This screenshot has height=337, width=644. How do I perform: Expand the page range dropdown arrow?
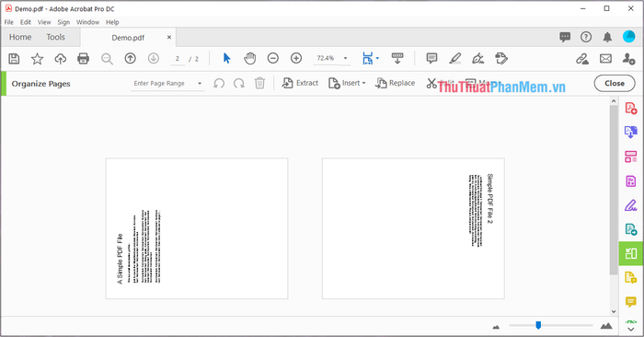pyautogui.click(x=200, y=84)
